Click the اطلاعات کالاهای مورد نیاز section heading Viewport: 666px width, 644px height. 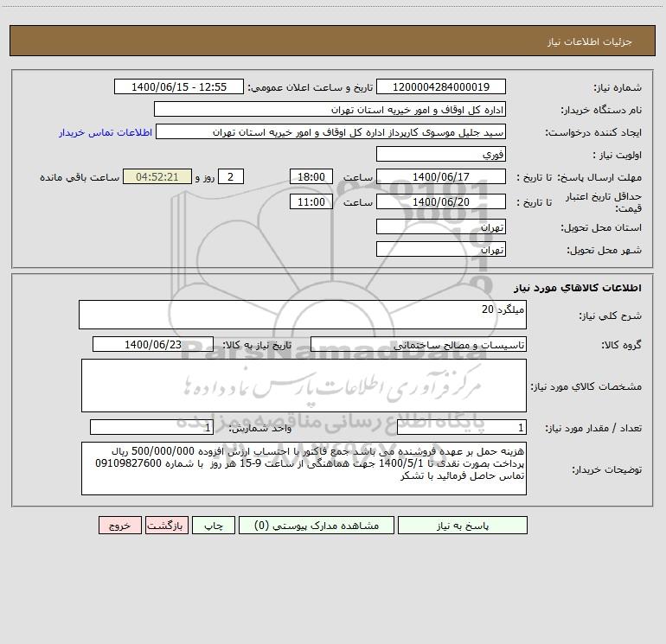(578, 288)
